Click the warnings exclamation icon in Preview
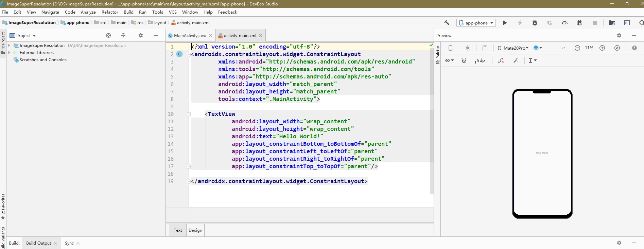Image resolution: width=644 pixels, height=249 pixels. pyautogui.click(x=634, y=48)
